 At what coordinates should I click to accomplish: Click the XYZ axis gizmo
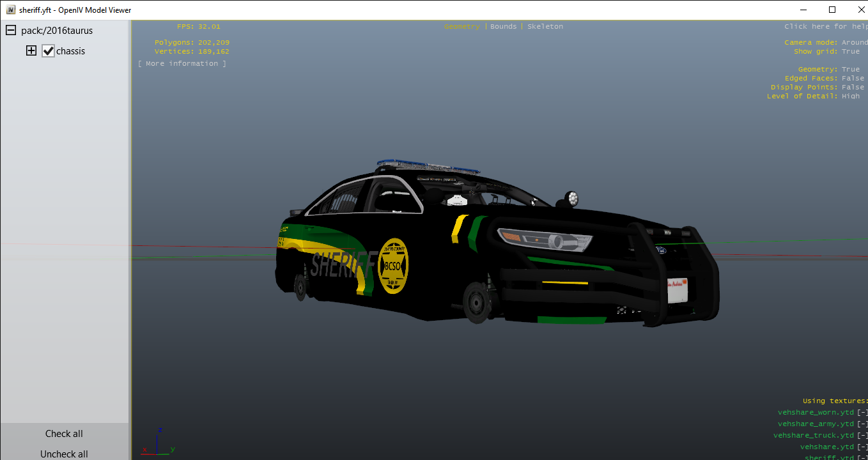click(x=158, y=442)
